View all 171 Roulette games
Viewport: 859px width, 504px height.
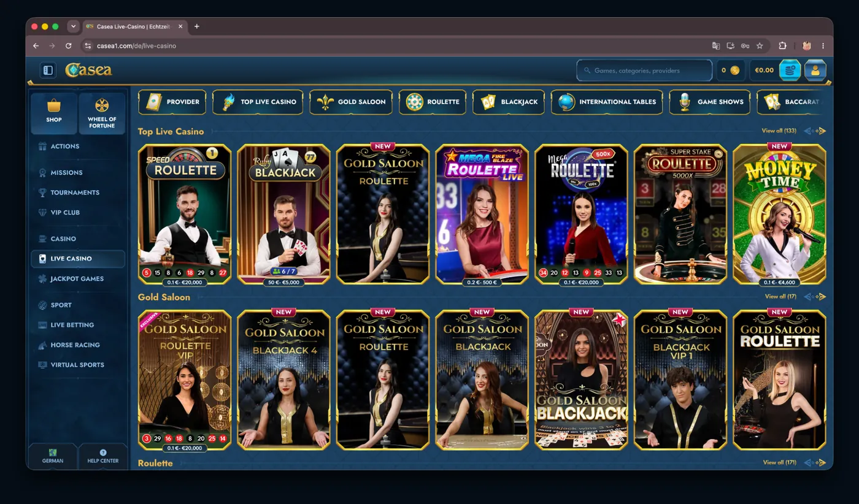(779, 462)
